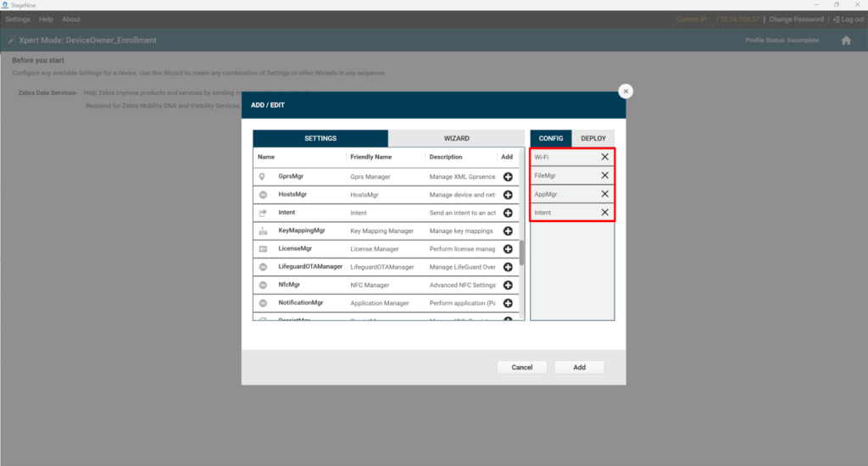Screen dimensions: 868x466
Task: Add NotificationMgr with plus icon
Action: 508,303
